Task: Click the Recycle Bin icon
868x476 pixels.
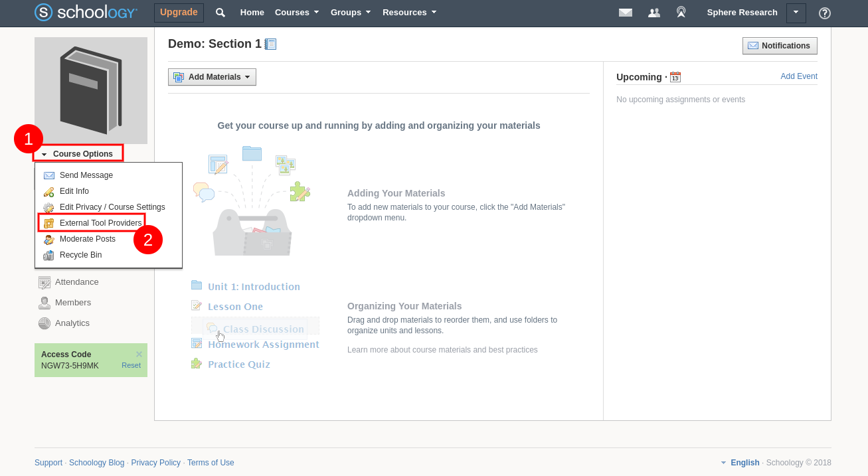Action: click(49, 255)
